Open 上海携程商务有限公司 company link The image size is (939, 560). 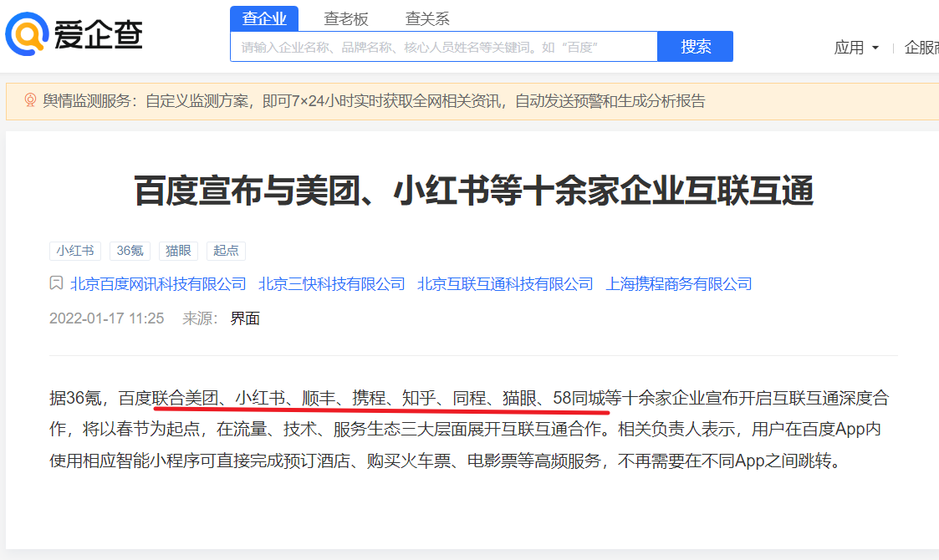[x=678, y=284]
